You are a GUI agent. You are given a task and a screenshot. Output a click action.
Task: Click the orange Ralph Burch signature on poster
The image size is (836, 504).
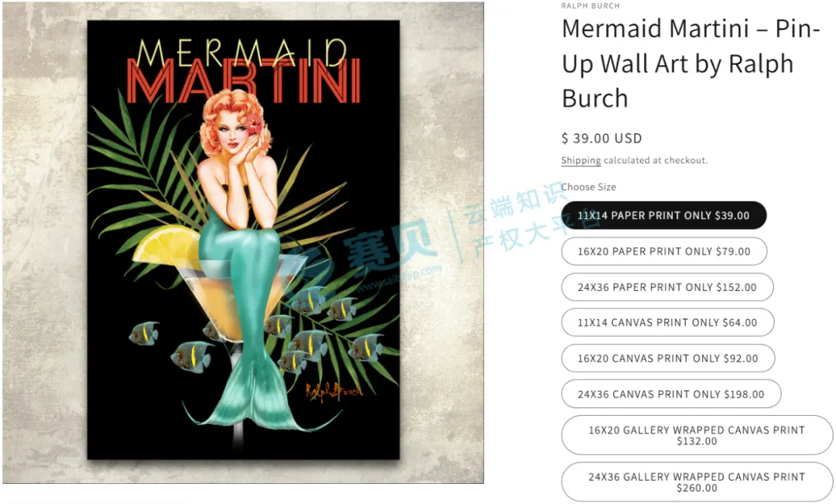(333, 392)
